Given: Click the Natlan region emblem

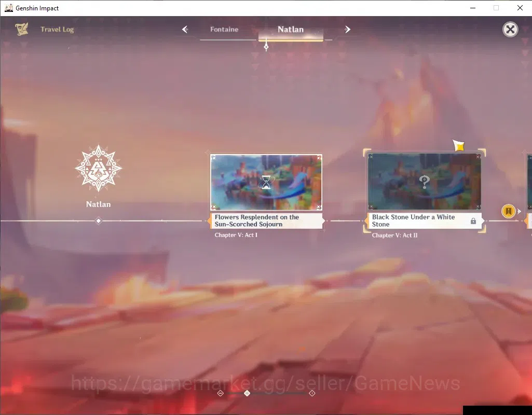Looking at the screenshot, I should [99, 168].
